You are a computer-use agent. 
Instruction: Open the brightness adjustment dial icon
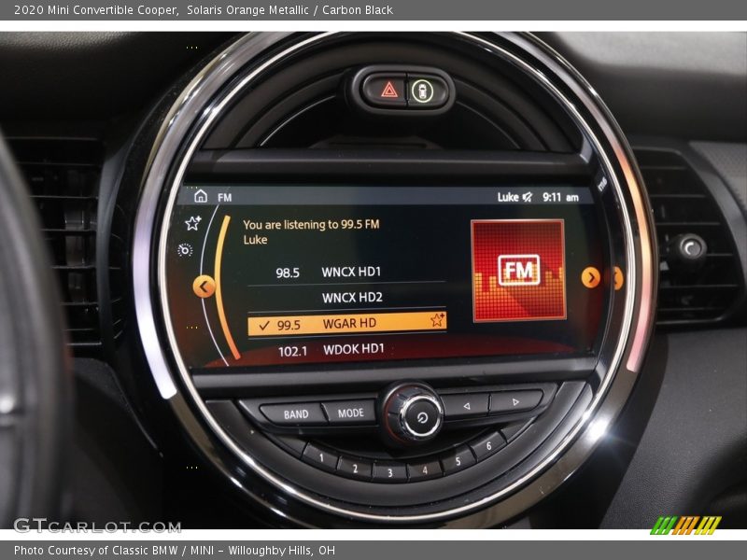[x=184, y=251]
